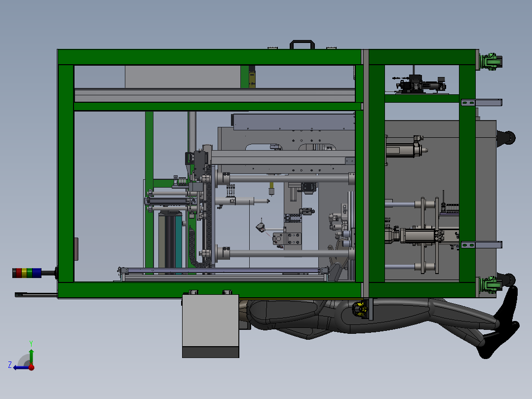Select the top green frame beam
Viewport: 532px width, 399px height.
click(x=209, y=57)
